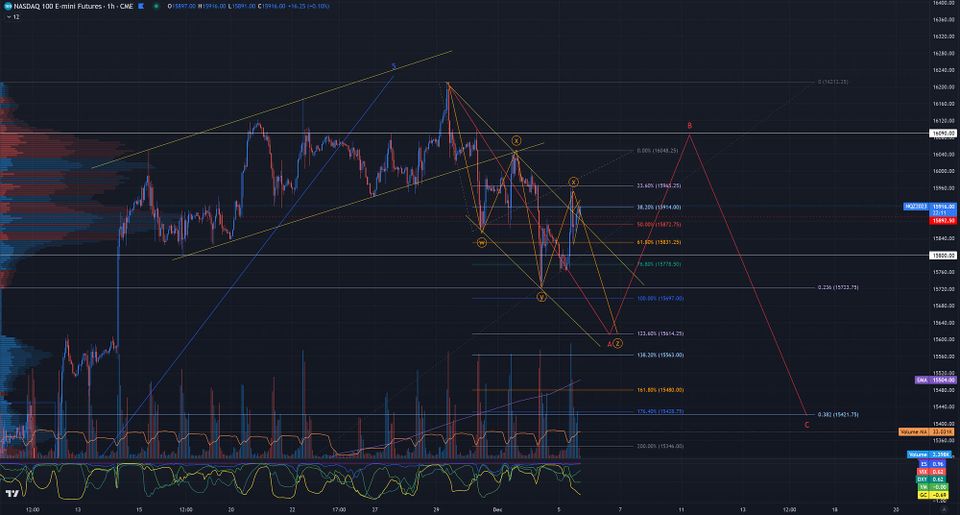
Task: Click the VIX 0.62 correlation label
Action: tap(932, 472)
